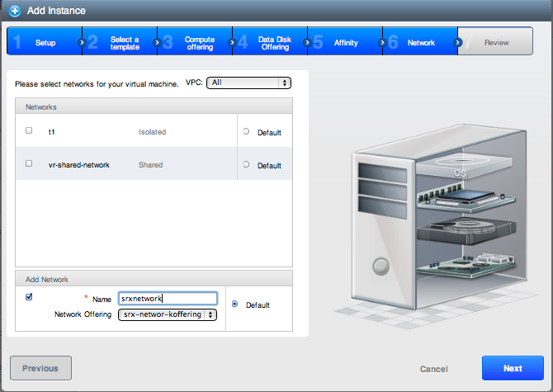Set vr-shared-network as Default
The width and height of the screenshot is (553, 392).
pos(246,165)
